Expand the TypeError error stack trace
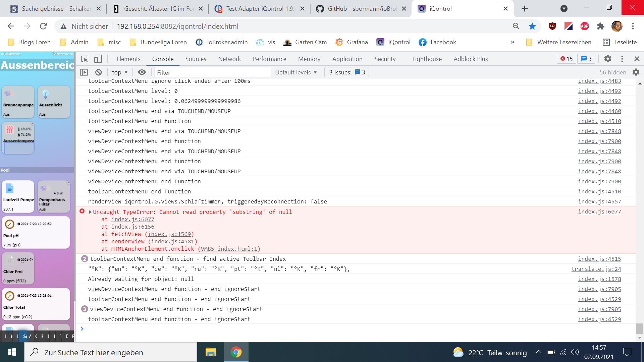644x362 pixels. click(90, 212)
